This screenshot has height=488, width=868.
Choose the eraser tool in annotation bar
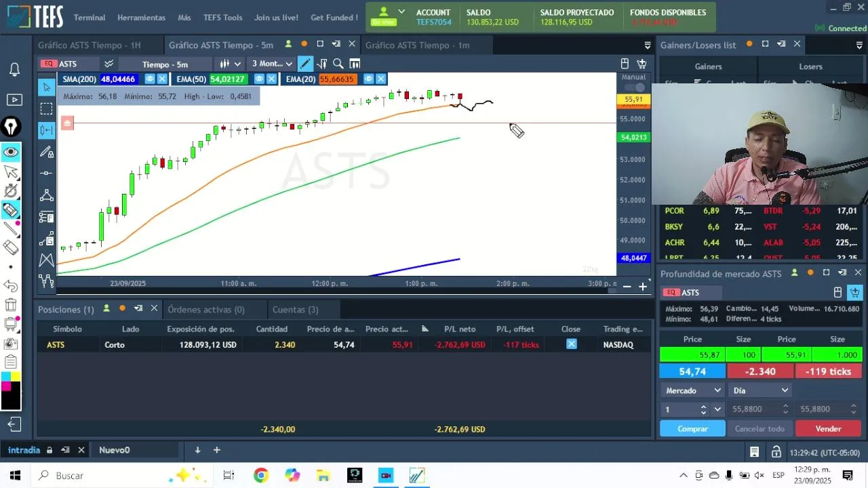click(11, 248)
